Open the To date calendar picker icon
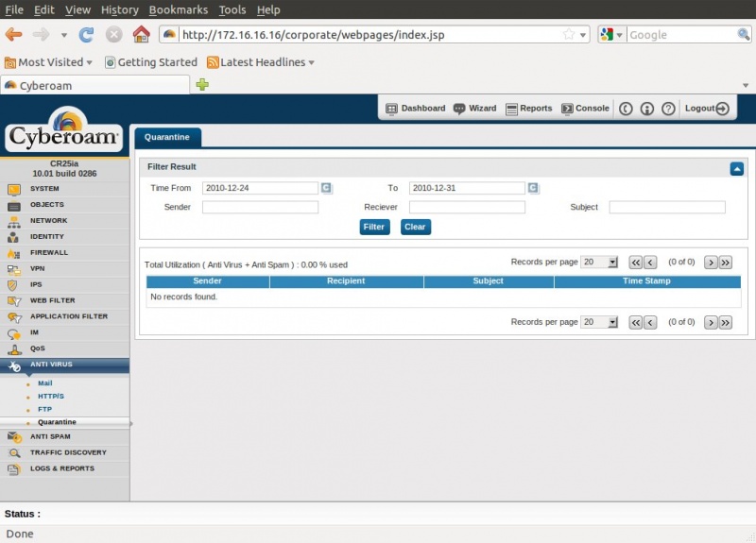Image resolution: width=756 pixels, height=543 pixels. pyautogui.click(x=533, y=187)
